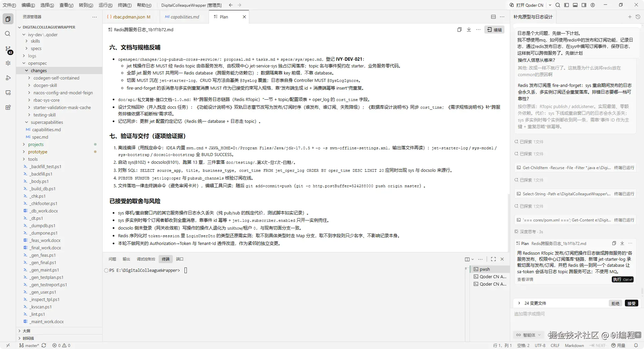Click the copy icon in Plan header
The image size is (644, 349).
[460, 30]
